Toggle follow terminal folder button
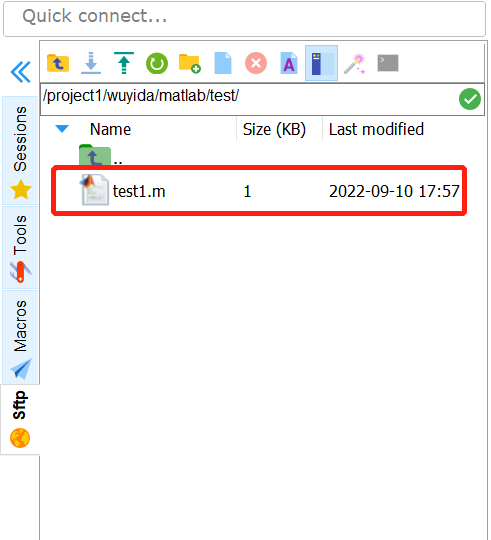The image size is (491, 540). [321, 63]
